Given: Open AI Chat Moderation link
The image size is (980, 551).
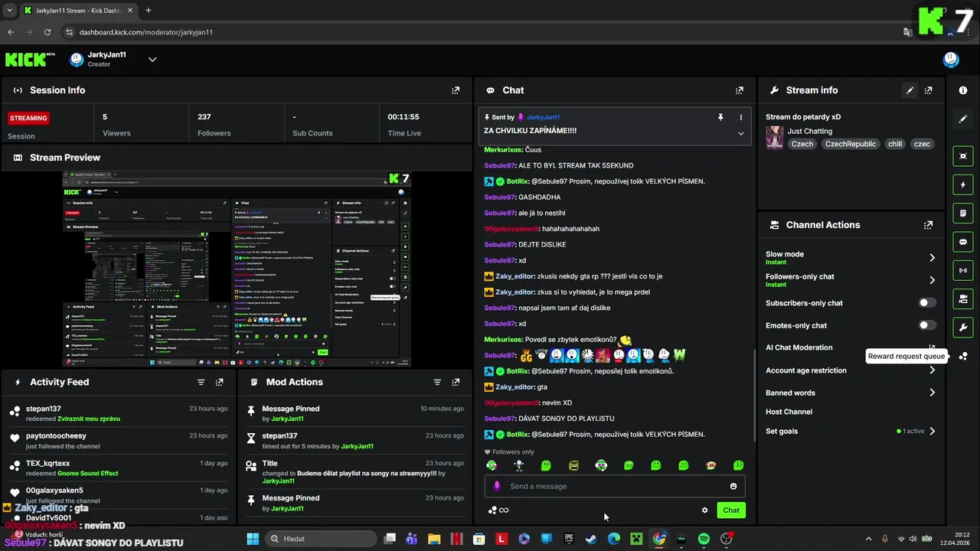Looking at the screenshot, I should (799, 347).
